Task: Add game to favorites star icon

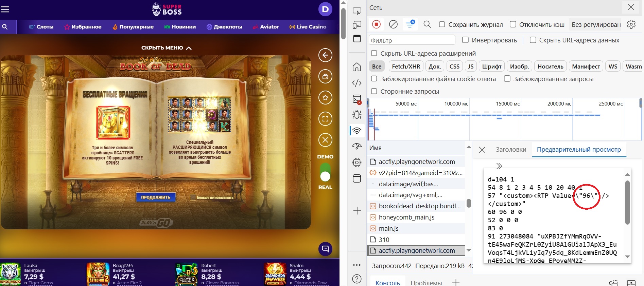Action: pos(325,98)
